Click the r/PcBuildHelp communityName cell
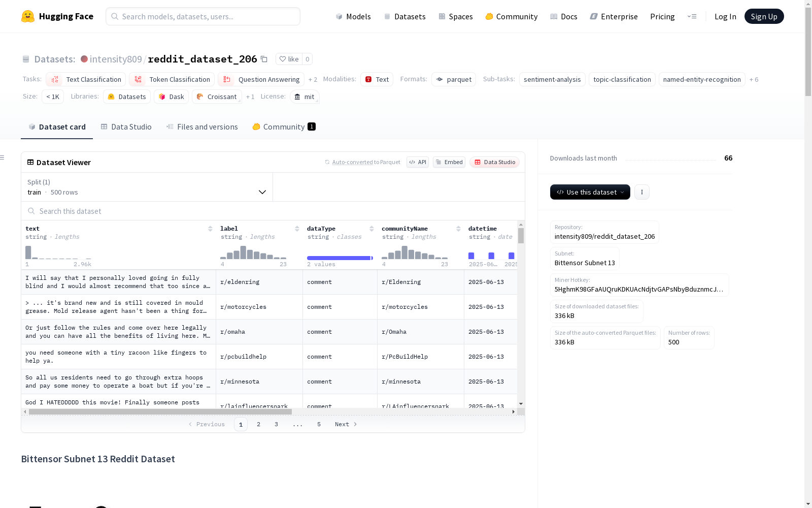The image size is (812, 508). 421,357
